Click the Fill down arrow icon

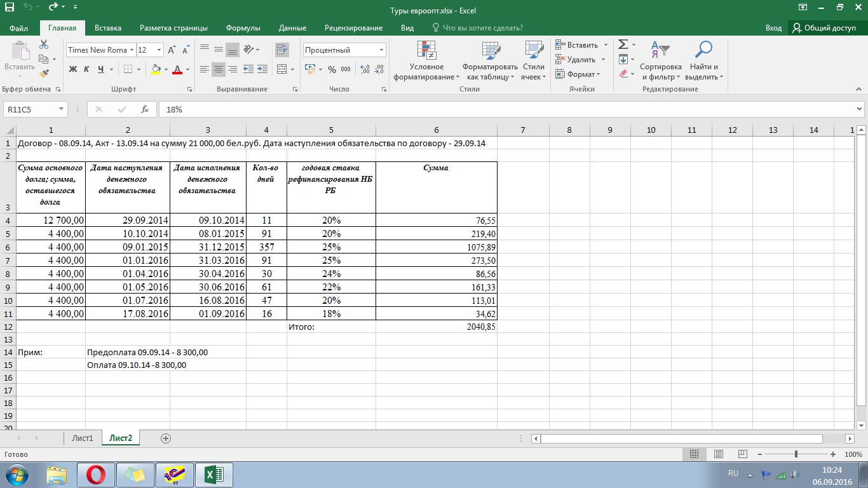(623, 59)
